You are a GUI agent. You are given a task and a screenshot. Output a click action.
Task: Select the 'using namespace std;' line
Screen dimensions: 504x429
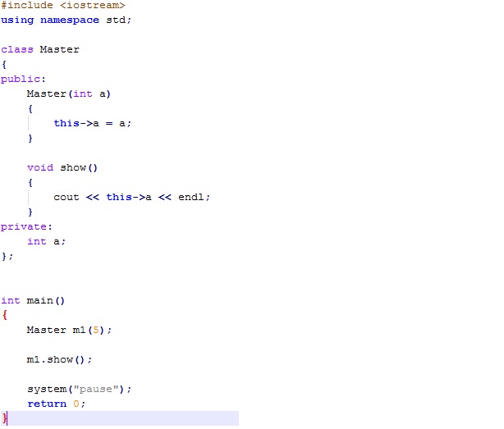(66, 20)
